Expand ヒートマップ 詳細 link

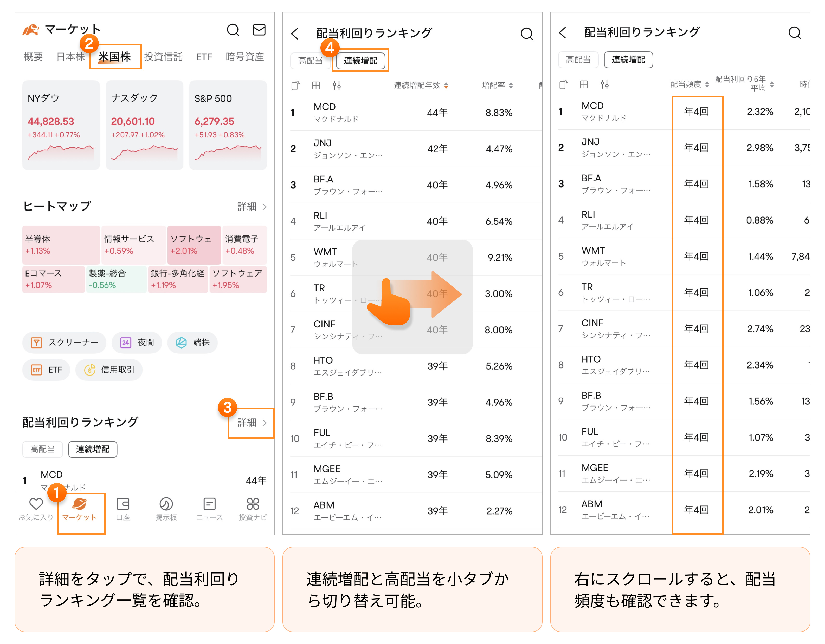tap(252, 207)
